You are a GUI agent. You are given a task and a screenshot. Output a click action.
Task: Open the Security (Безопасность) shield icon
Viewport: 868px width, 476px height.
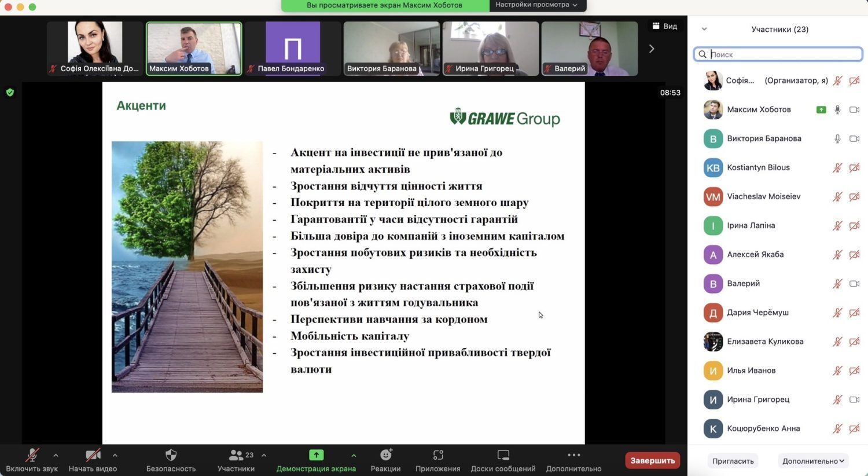(171, 455)
